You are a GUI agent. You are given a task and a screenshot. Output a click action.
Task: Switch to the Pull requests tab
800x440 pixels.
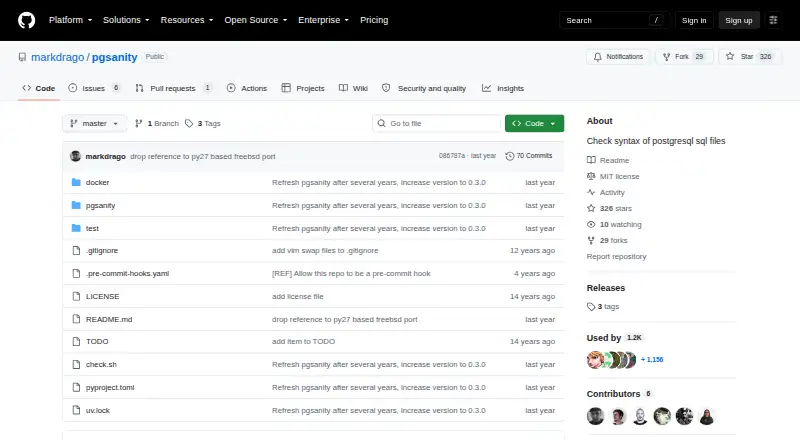[173, 88]
